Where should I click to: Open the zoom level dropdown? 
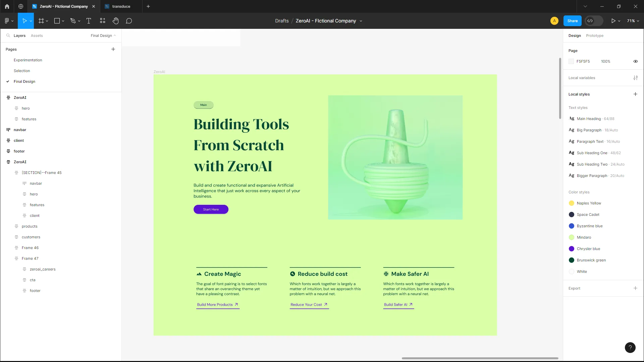pos(633,21)
